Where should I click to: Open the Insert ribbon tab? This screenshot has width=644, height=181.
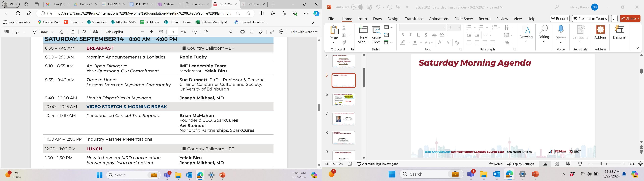(362, 19)
